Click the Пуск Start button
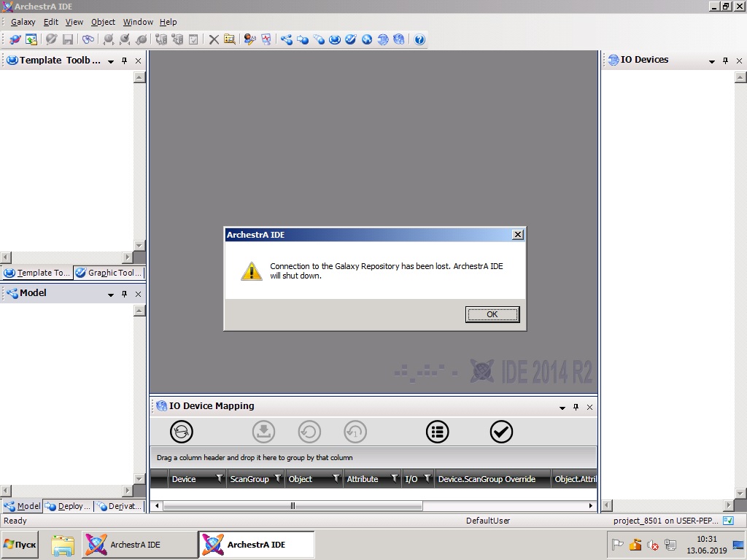 click(x=20, y=545)
